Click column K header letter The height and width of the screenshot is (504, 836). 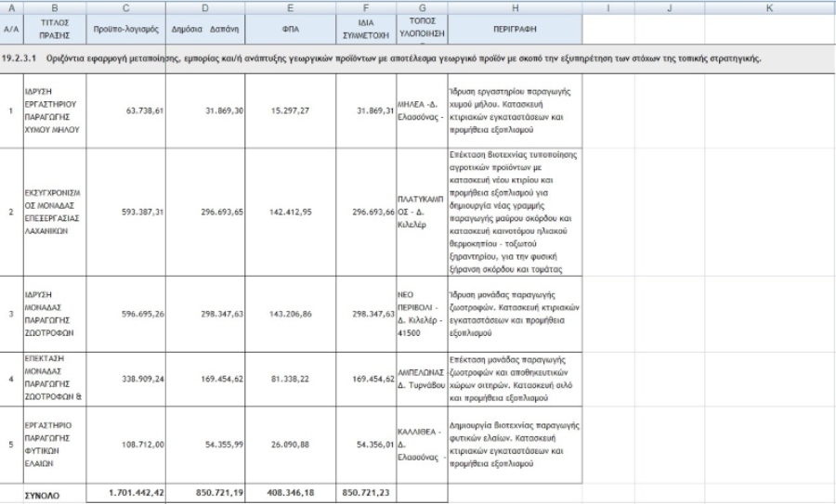[771, 6]
